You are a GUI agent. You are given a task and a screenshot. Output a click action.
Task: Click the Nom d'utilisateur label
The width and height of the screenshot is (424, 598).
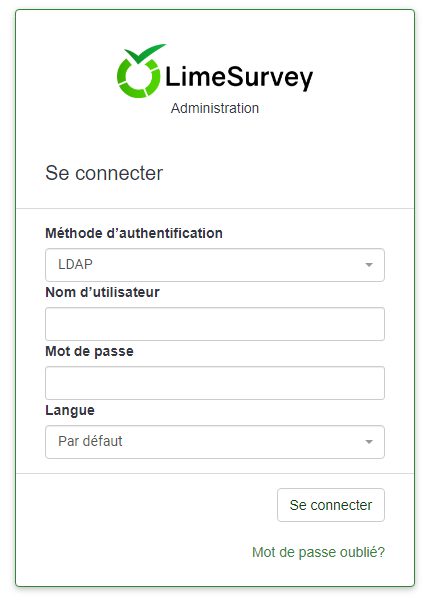(102, 292)
